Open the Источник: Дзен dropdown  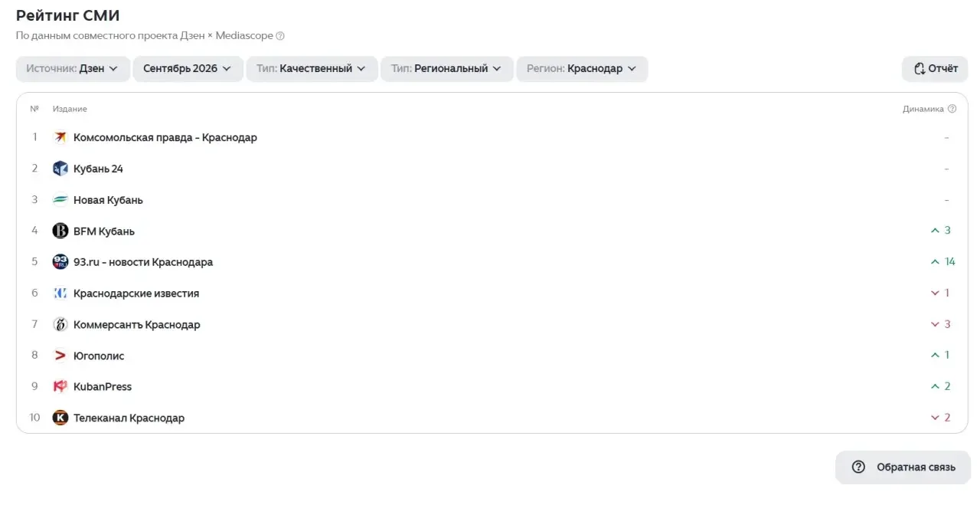(73, 68)
